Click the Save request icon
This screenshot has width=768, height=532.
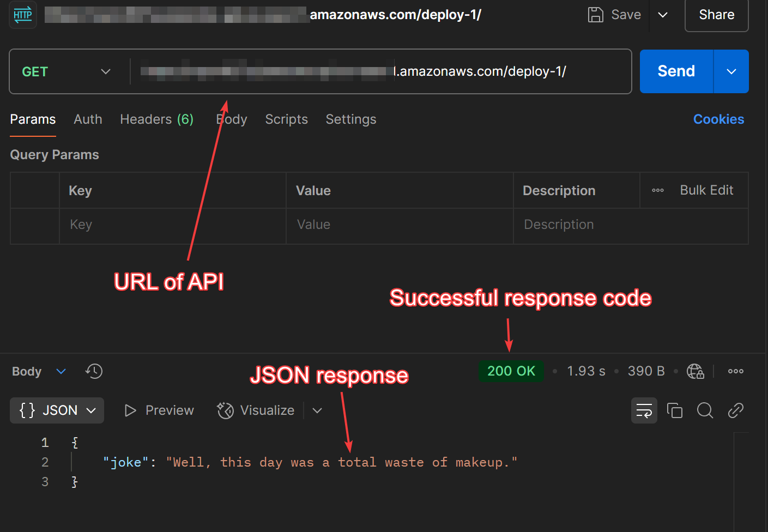point(595,15)
